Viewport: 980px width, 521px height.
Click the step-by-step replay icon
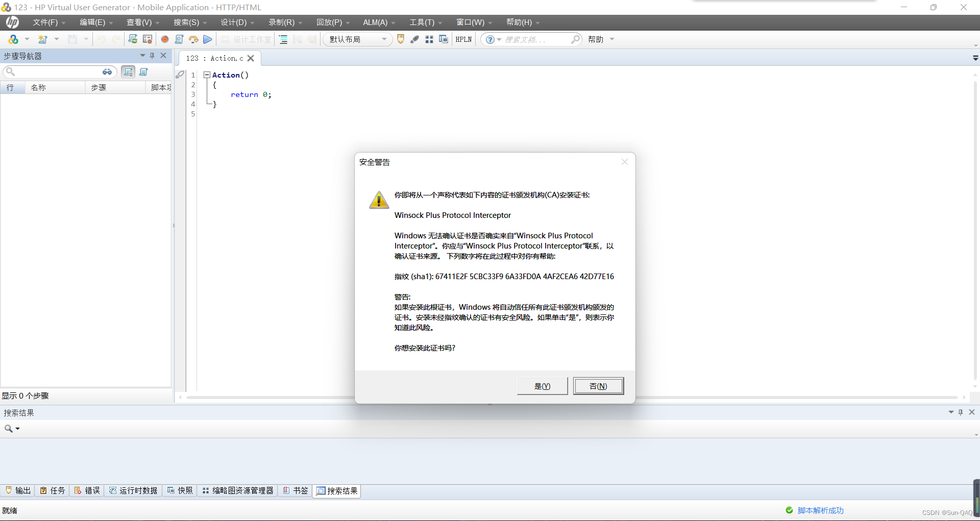coord(193,39)
